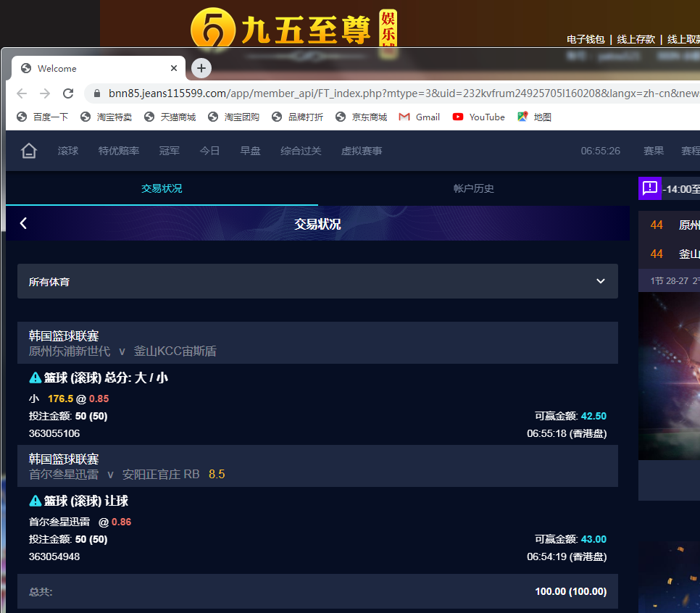Screen dimensions: 700x613
Task: Switch to the 帐户历史 tab
Action: click(x=473, y=188)
